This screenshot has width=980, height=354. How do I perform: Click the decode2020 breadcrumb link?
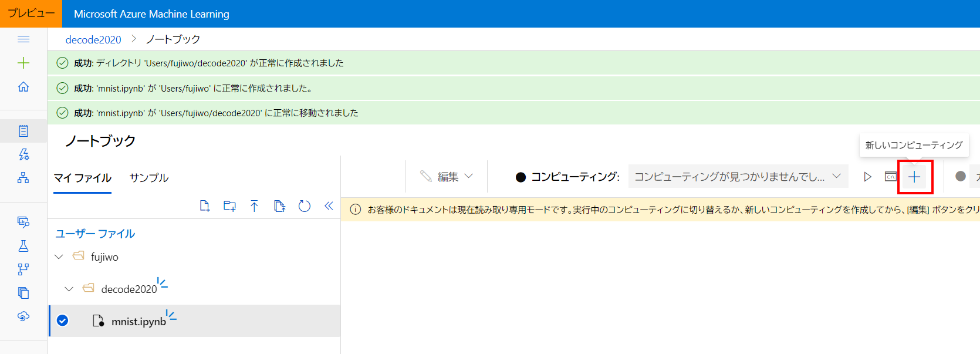click(93, 39)
